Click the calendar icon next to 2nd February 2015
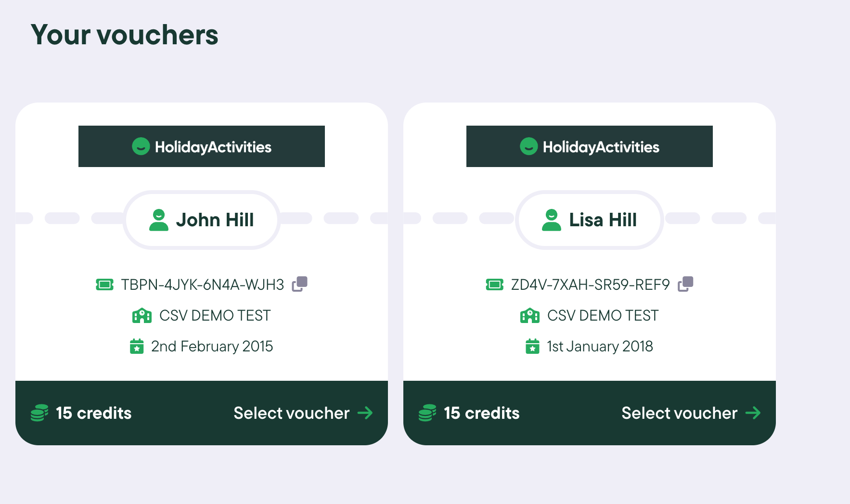The image size is (850, 504). pyautogui.click(x=137, y=346)
